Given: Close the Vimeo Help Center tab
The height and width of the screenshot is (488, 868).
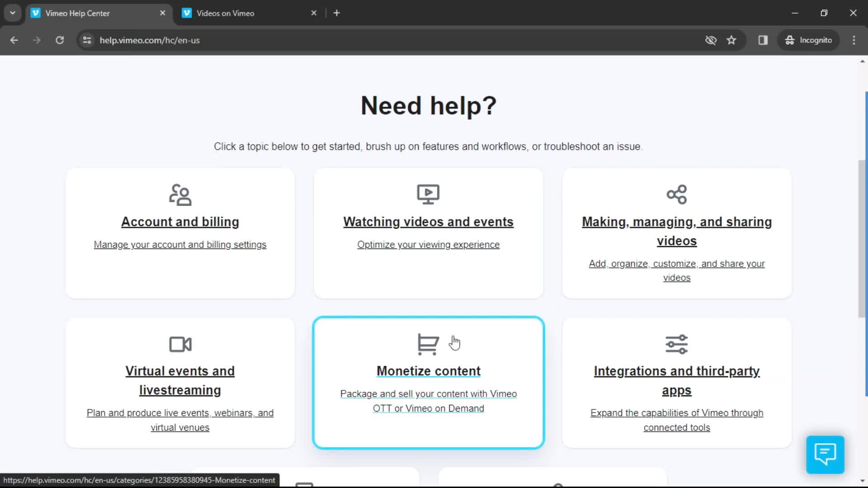Looking at the screenshot, I should (163, 13).
